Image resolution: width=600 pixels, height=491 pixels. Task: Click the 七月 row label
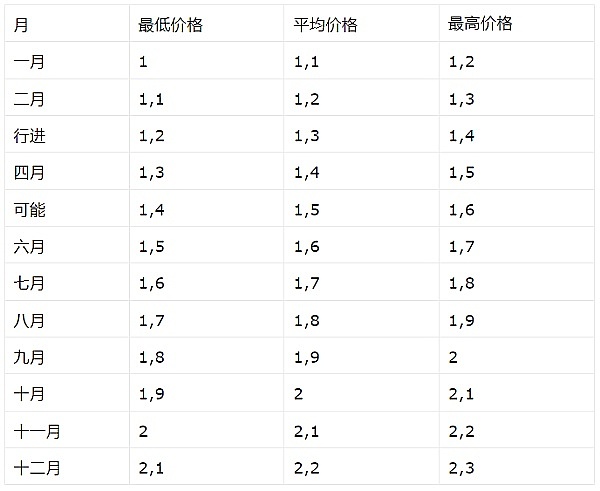(30, 284)
